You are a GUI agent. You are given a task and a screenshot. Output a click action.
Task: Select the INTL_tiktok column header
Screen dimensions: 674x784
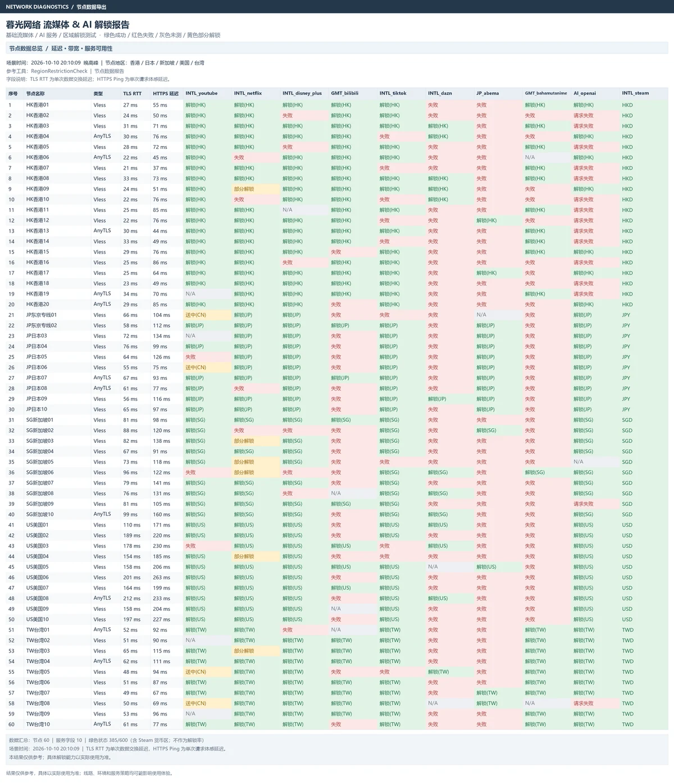(x=393, y=93)
